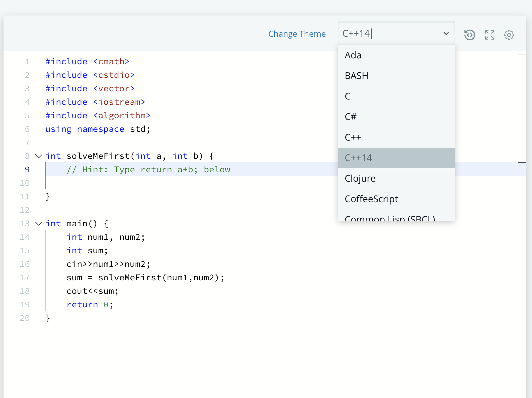
Task: Collapse solveMeFirst function fold arrow
Action: pos(38,156)
